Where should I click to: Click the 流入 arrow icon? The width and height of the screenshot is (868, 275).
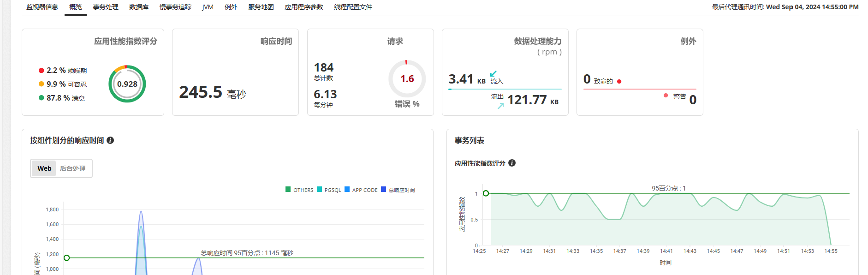pyautogui.click(x=493, y=73)
